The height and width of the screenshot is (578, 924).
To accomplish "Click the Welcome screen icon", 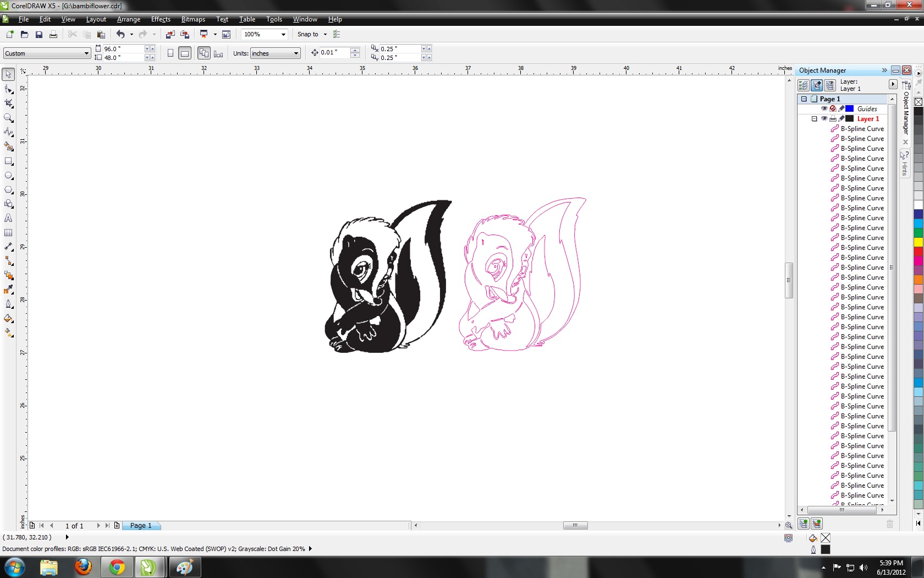I will 226,34.
